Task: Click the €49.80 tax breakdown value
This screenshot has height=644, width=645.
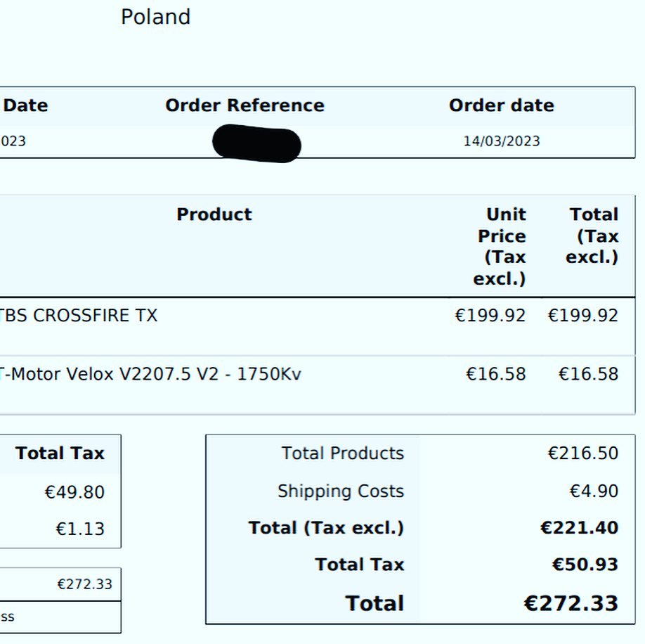Action: coord(74,492)
